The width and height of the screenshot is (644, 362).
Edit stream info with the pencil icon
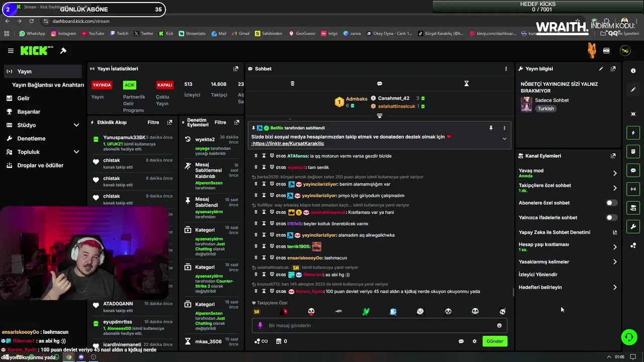[x=601, y=69]
